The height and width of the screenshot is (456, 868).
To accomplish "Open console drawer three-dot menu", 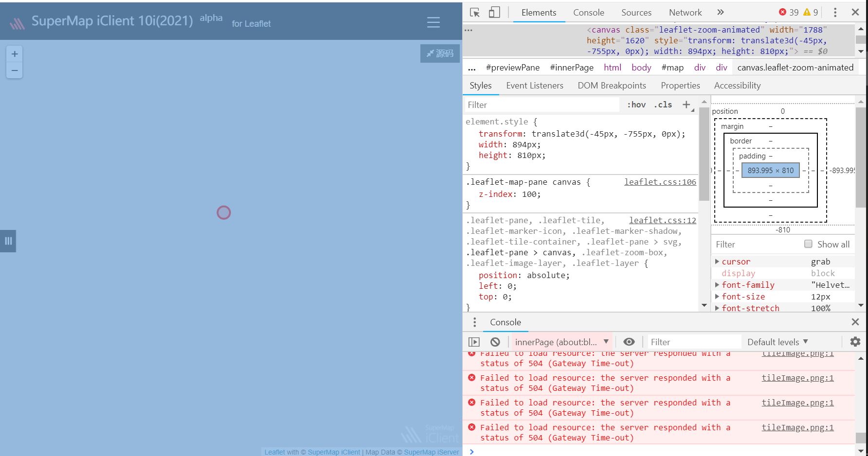I will click(x=474, y=322).
